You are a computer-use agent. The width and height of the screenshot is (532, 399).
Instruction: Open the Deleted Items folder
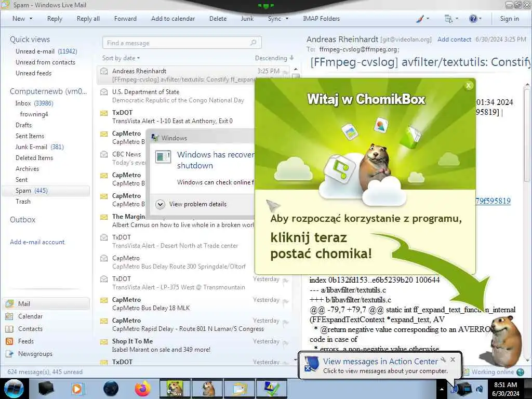pos(34,158)
